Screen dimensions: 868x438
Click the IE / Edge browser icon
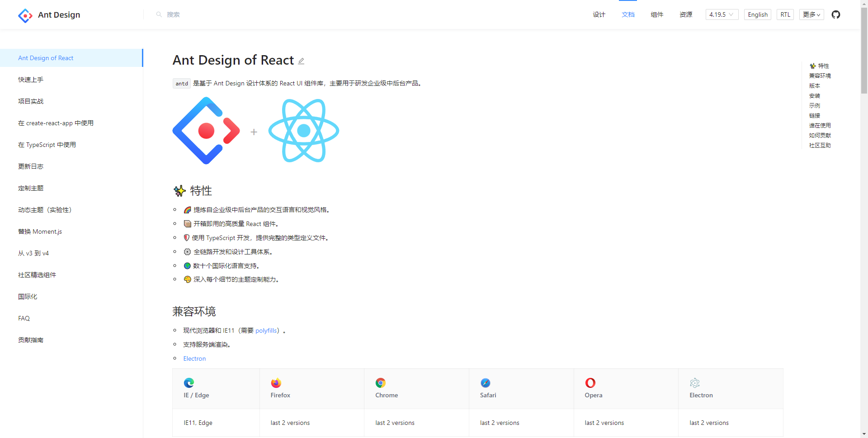click(189, 383)
